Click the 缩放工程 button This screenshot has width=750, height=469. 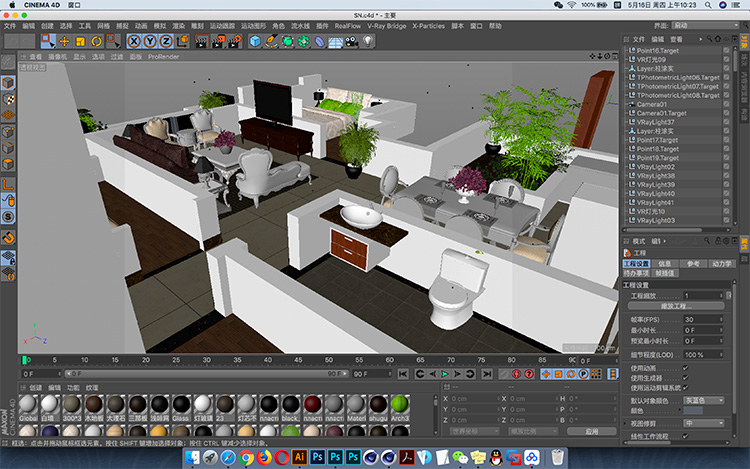pyautogui.click(x=675, y=306)
